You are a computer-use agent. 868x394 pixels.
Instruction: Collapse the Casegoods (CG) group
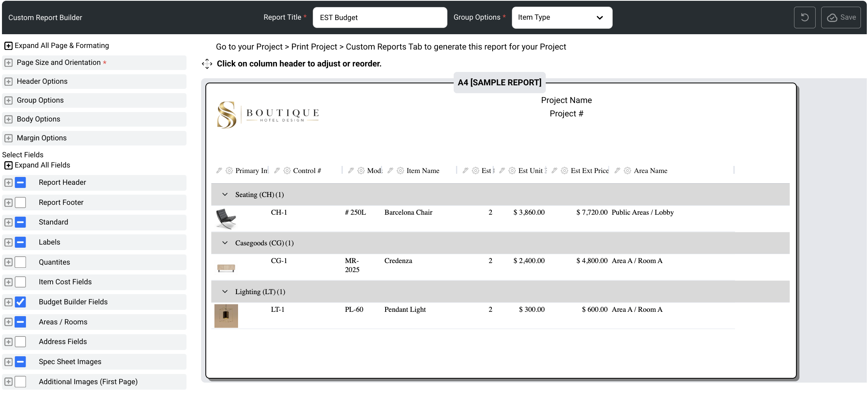click(225, 243)
